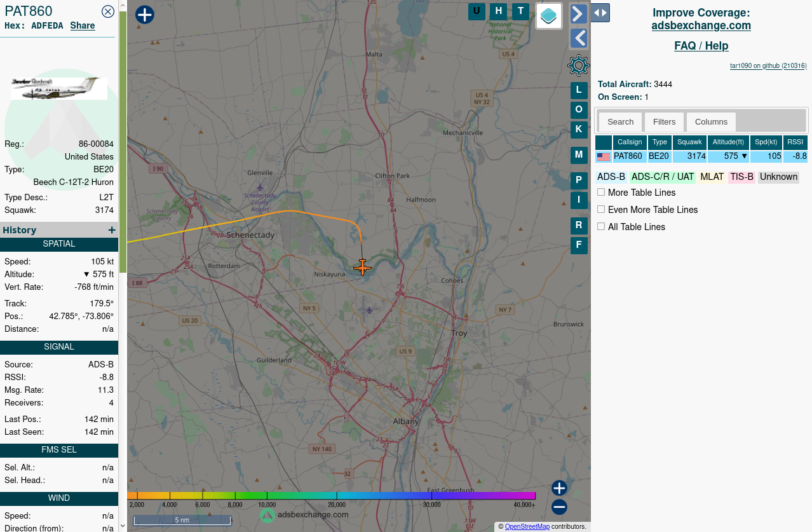This screenshot has width=812, height=532.
Task: Select the orange aircraft icon on the map
Action: point(362,268)
